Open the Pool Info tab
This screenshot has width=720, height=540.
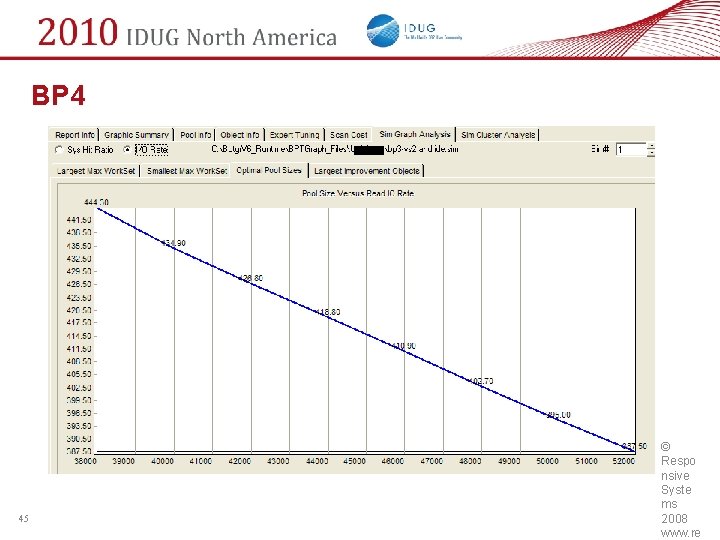[195, 135]
